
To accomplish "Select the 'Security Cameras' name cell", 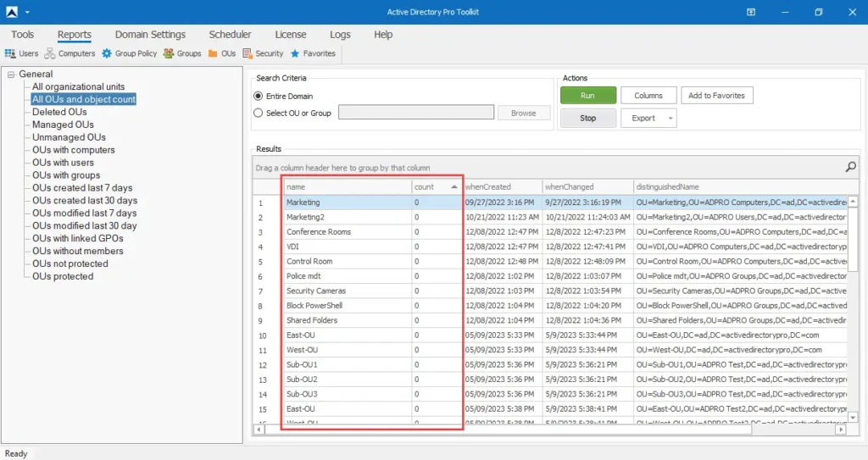I will click(348, 291).
